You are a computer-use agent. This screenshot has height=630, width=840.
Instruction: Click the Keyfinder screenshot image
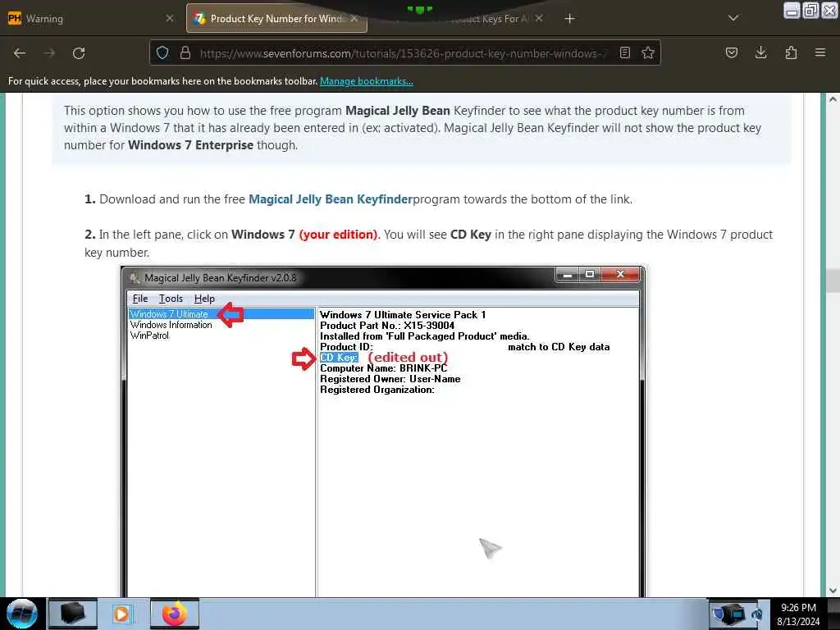pos(383,431)
